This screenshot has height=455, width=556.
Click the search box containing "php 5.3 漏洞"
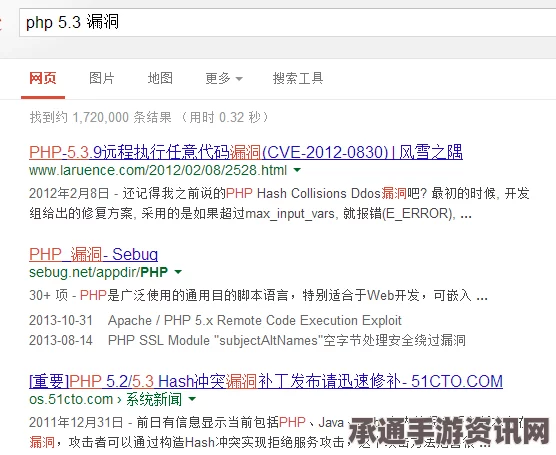(287, 23)
